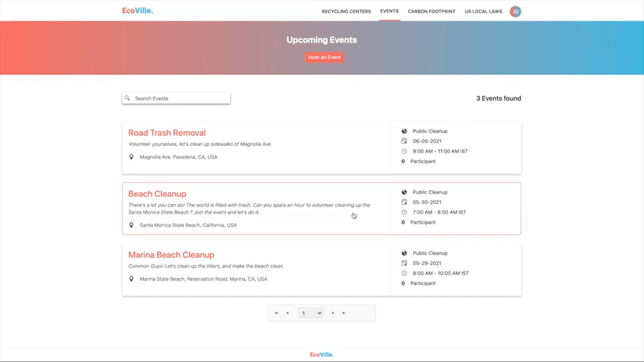Click location pin icon for Santa Monica State Beach
644x362 pixels.
click(x=131, y=225)
